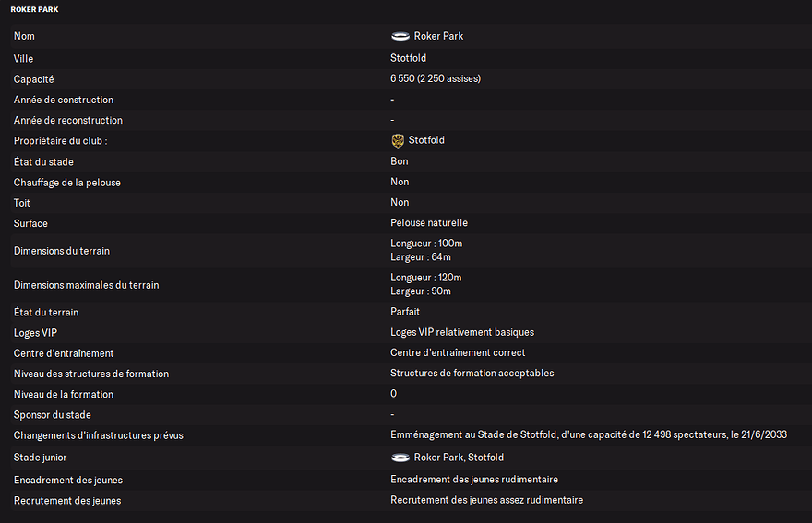Click the ROKER PARK panel heading
The width and height of the screenshot is (812, 523).
(35, 9)
